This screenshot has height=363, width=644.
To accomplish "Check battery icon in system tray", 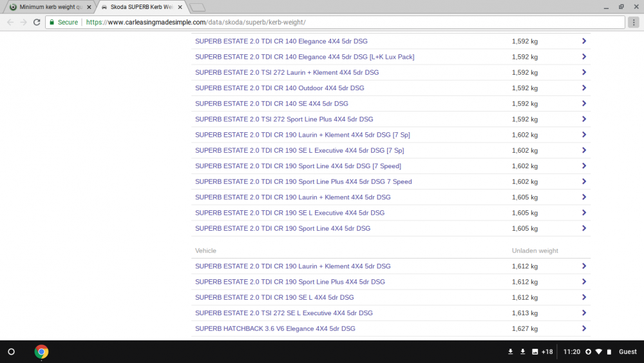I will click(609, 352).
